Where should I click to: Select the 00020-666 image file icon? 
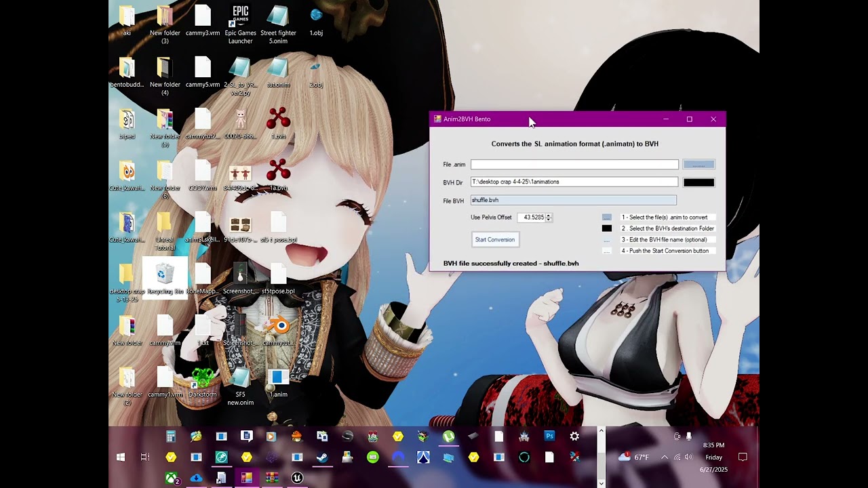click(x=241, y=124)
